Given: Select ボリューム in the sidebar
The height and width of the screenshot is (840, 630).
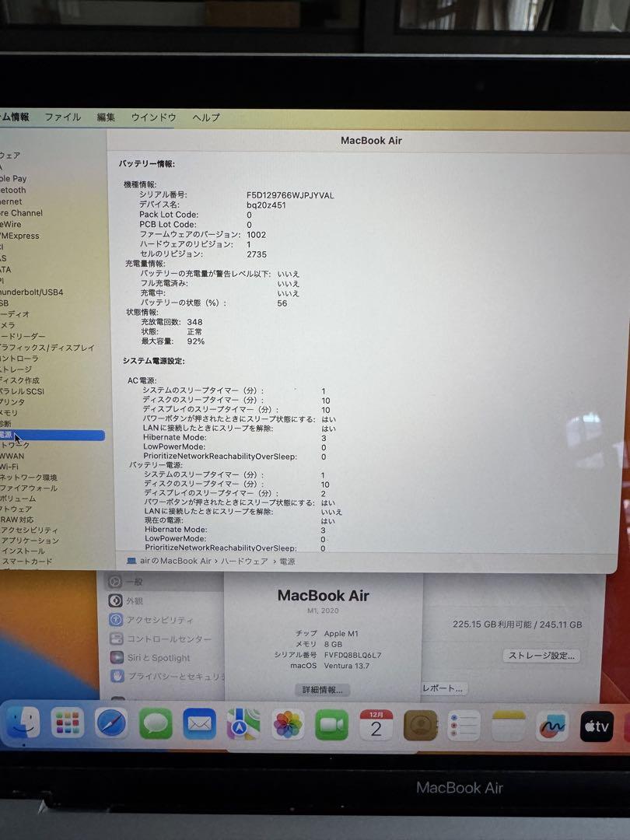Looking at the screenshot, I should tap(18, 499).
